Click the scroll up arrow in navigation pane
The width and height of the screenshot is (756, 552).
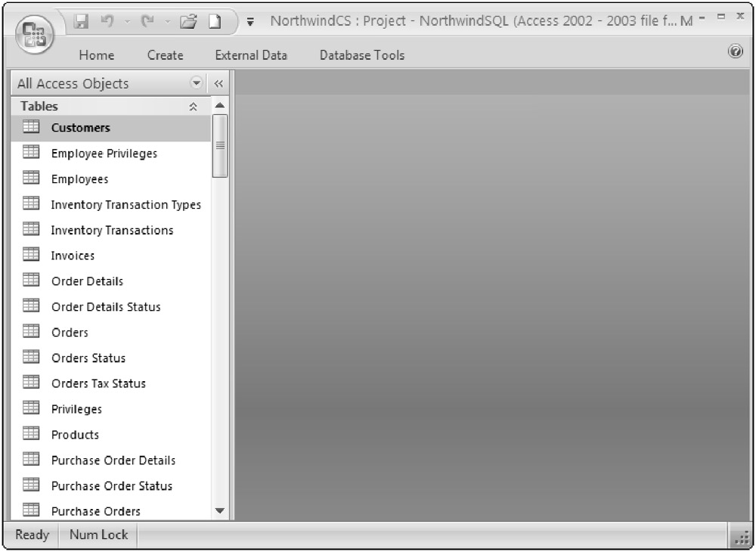[x=220, y=106]
